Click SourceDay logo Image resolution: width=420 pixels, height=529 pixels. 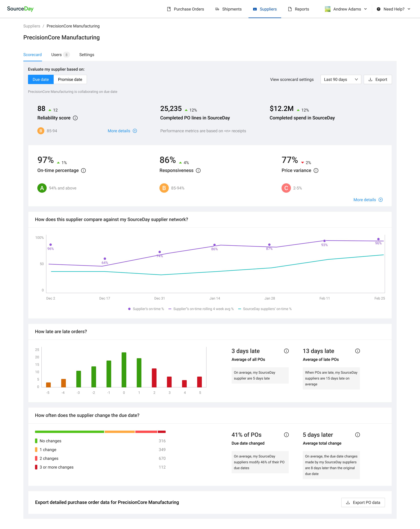[x=20, y=9]
